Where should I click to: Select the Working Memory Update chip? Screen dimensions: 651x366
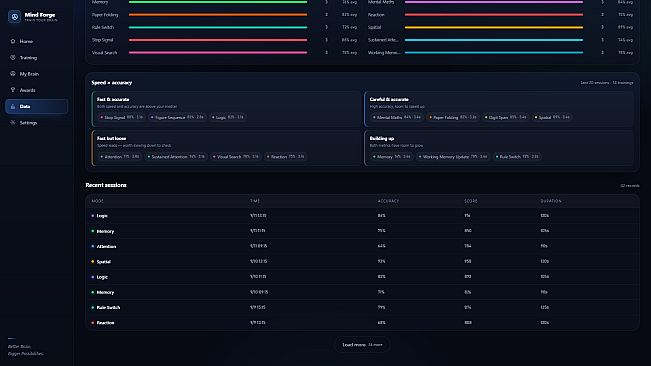pos(453,157)
